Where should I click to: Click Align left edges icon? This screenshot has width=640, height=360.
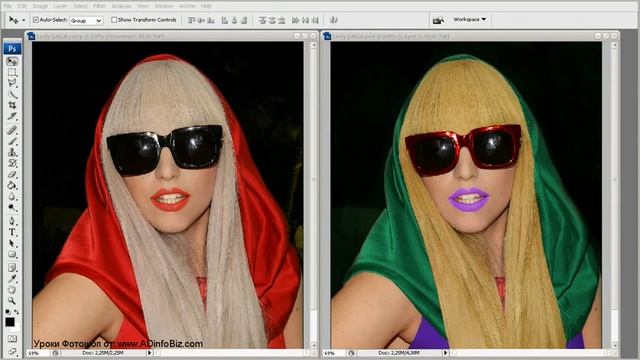(224, 20)
